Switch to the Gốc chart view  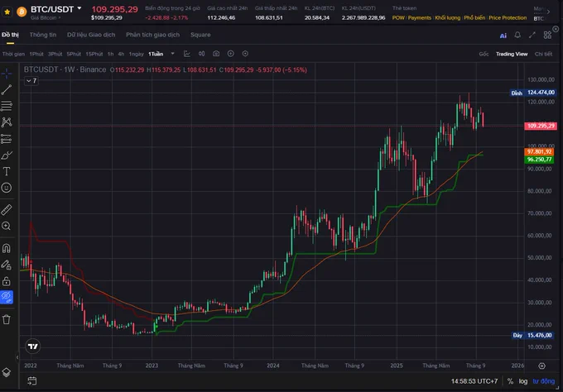484,54
